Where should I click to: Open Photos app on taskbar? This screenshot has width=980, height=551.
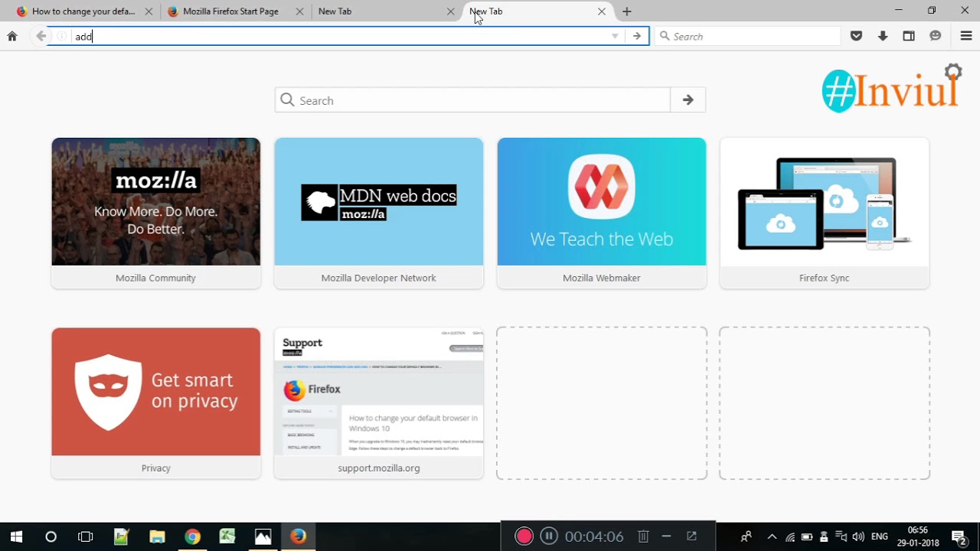[263, 536]
